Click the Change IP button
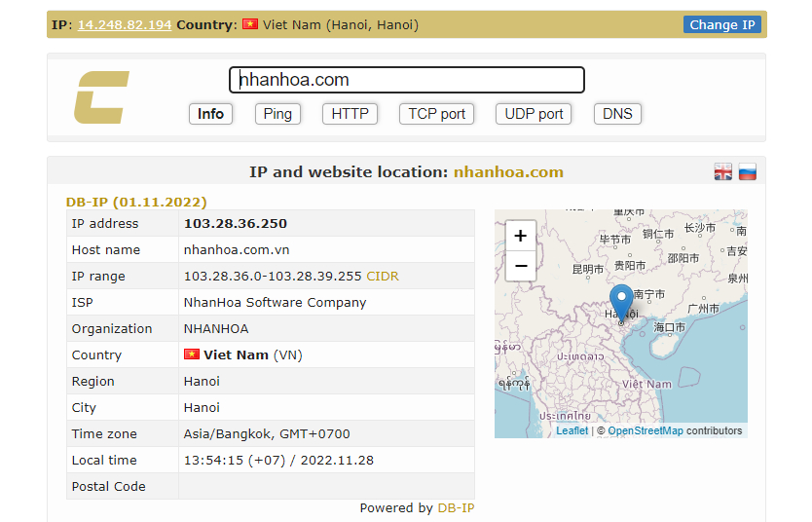 [721, 25]
